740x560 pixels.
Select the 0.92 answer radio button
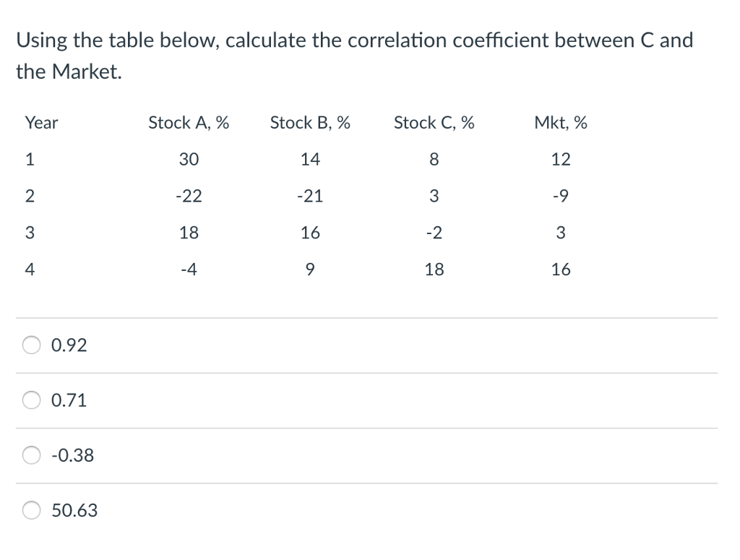[x=31, y=345]
